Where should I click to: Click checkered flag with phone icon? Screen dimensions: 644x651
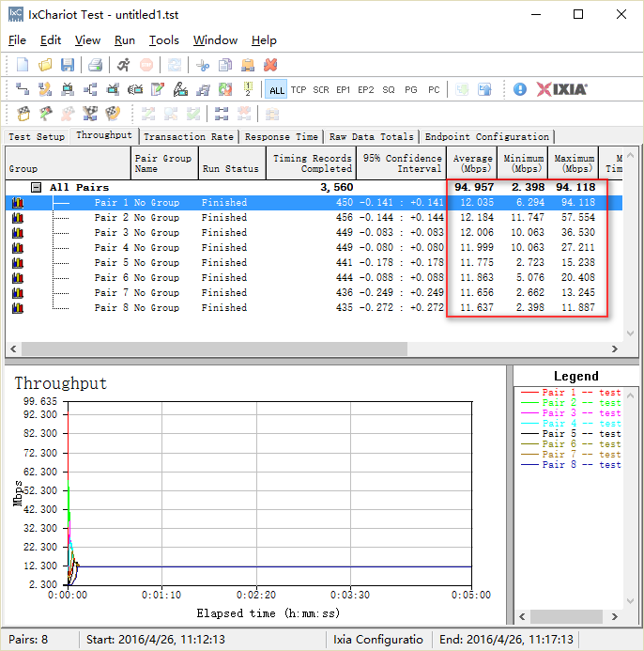(x=113, y=114)
